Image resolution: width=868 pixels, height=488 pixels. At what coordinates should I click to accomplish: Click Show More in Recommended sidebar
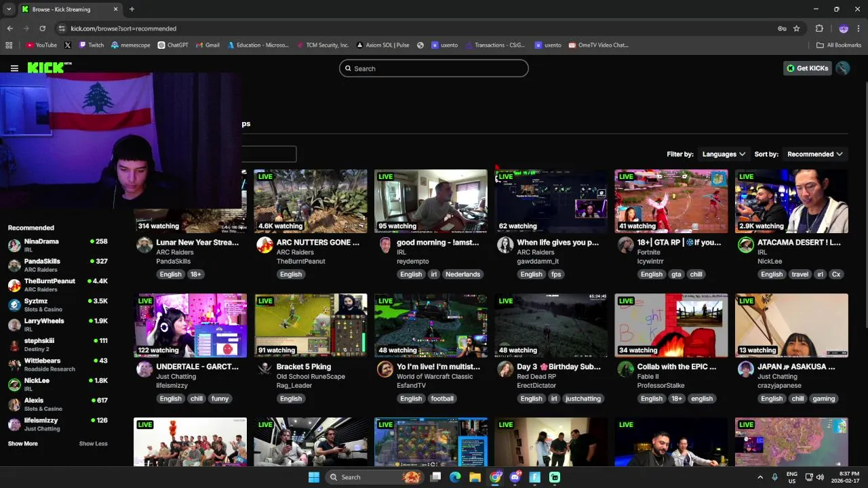(x=23, y=444)
